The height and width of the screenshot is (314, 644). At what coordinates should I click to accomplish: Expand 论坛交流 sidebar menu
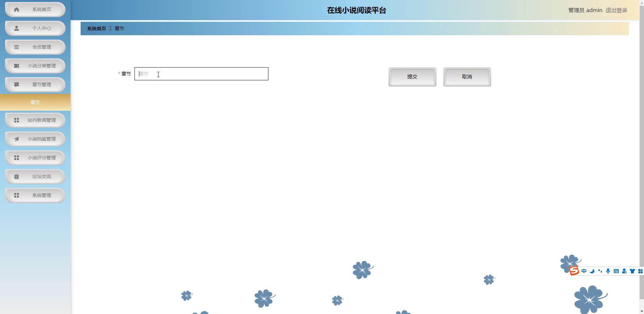tap(35, 176)
